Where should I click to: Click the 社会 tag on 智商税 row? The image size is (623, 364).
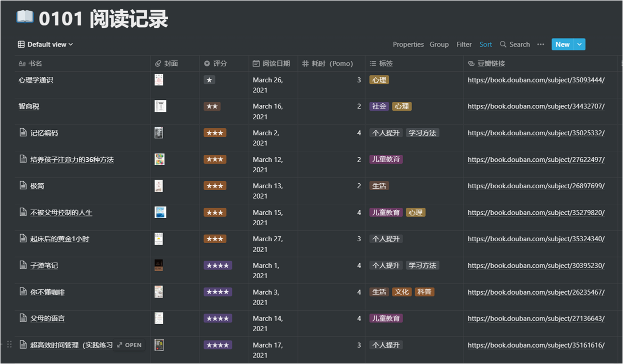click(379, 106)
